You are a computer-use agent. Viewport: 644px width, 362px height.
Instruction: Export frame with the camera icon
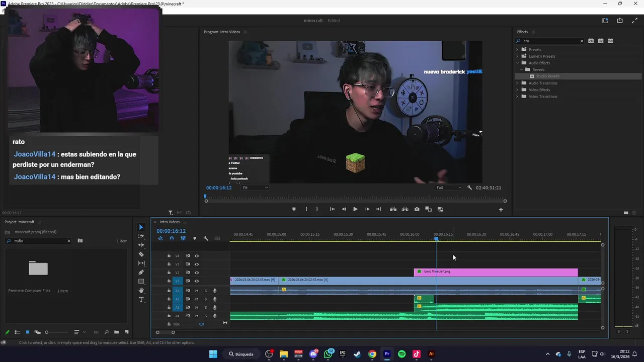(417, 209)
